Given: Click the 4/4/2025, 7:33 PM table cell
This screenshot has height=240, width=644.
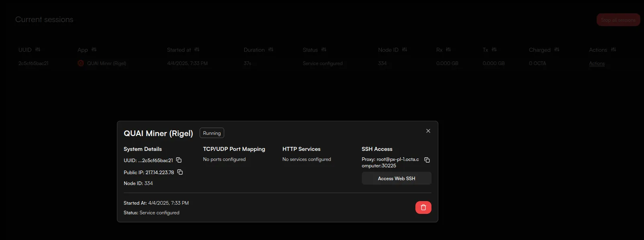Looking at the screenshot, I should pyautogui.click(x=187, y=63).
